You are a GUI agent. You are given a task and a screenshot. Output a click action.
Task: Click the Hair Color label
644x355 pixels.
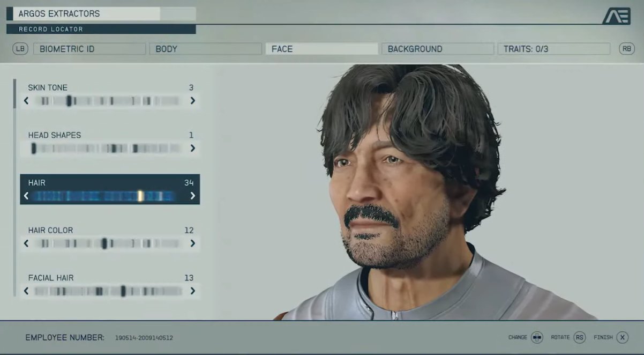tap(50, 231)
